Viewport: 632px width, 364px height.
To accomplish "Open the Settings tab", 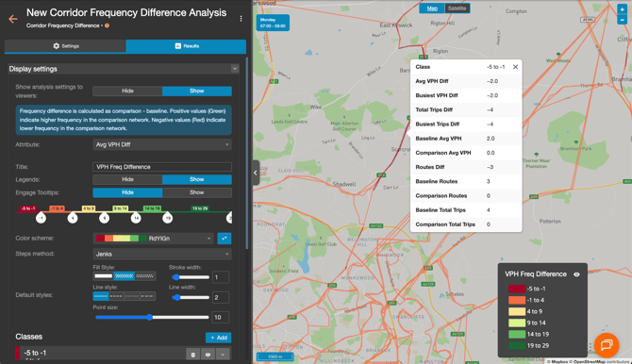I will (x=65, y=46).
